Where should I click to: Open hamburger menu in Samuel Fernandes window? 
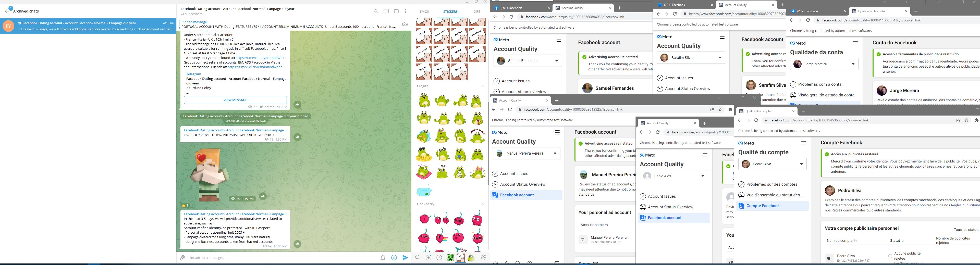(558, 40)
